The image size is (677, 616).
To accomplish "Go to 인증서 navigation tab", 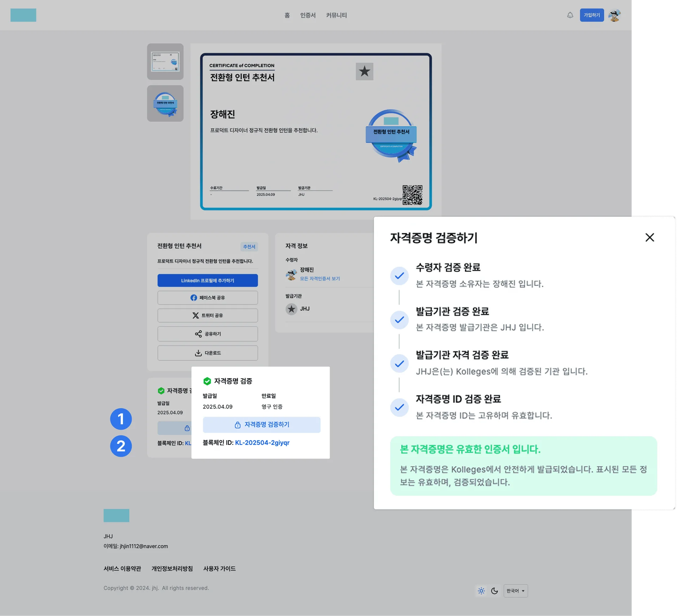I will coord(307,15).
